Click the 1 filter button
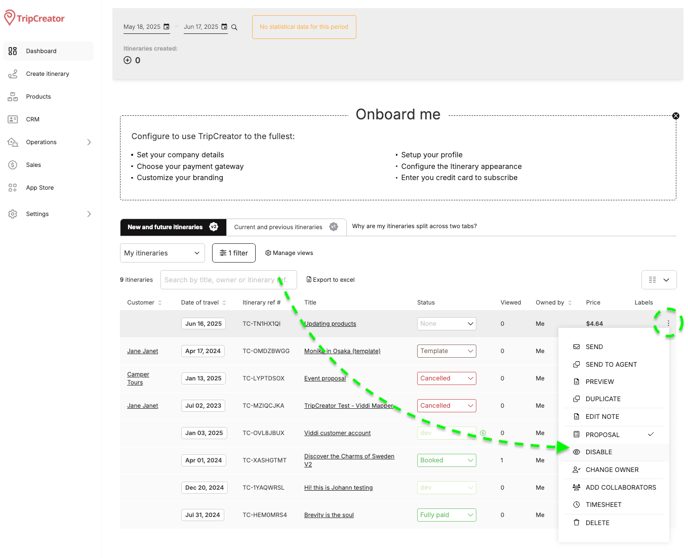The height and width of the screenshot is (558, 688). (x=234, y=253)
